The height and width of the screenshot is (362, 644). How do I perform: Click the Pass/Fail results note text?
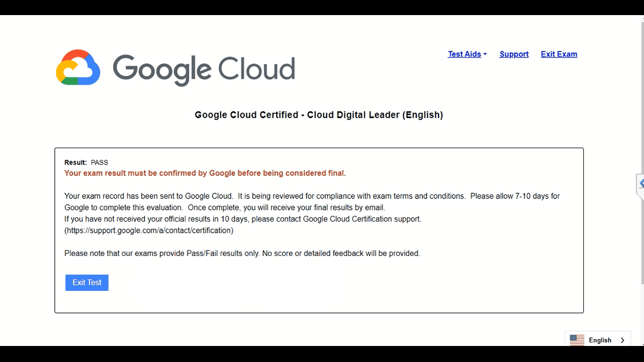(x=242, y=254)
